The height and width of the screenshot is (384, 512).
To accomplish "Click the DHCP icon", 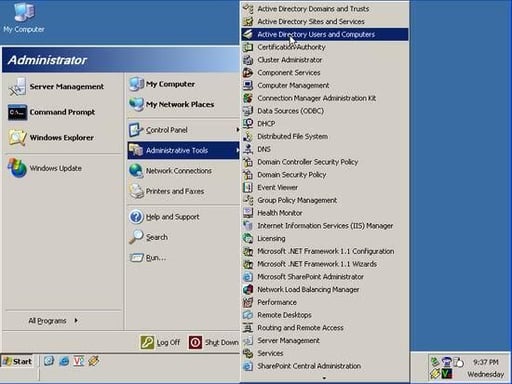I will pyautogui.click(x=248, y=124).
